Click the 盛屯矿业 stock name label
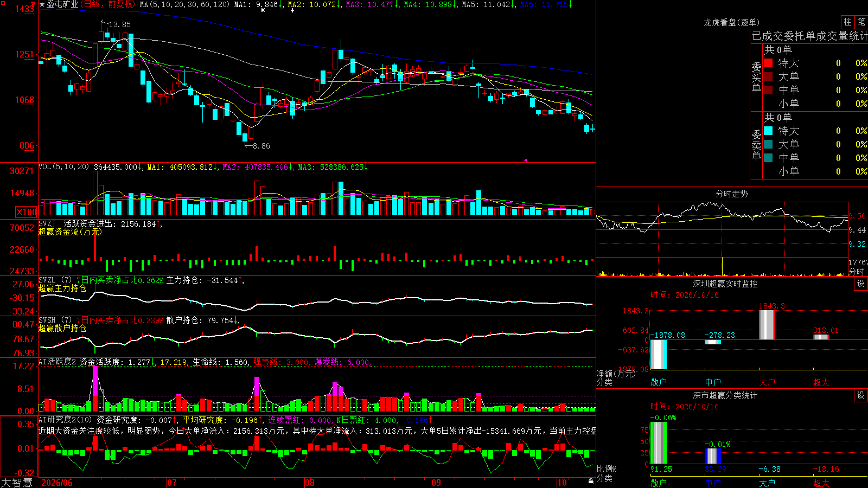Screen dimensions: 868x488 (62, 4)
